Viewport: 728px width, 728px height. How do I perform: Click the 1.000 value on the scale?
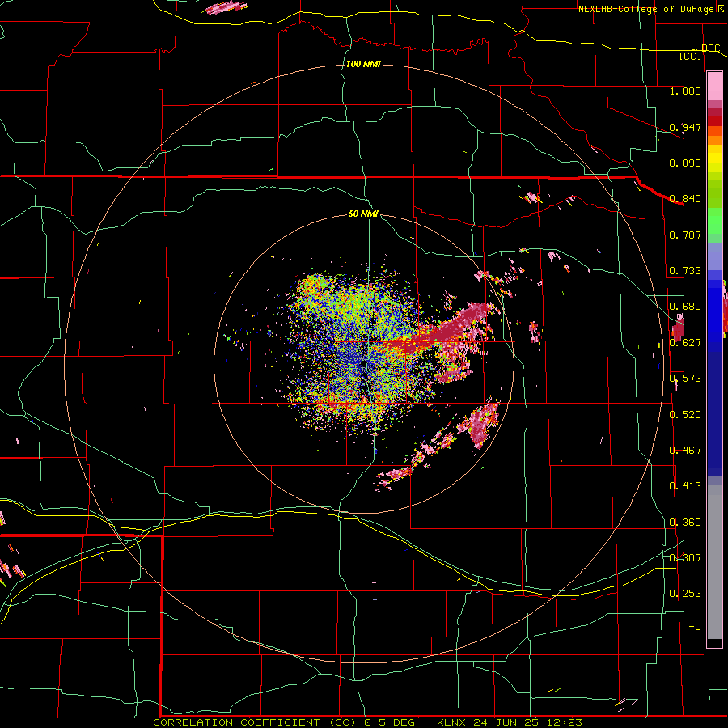[x=685, y=91]
